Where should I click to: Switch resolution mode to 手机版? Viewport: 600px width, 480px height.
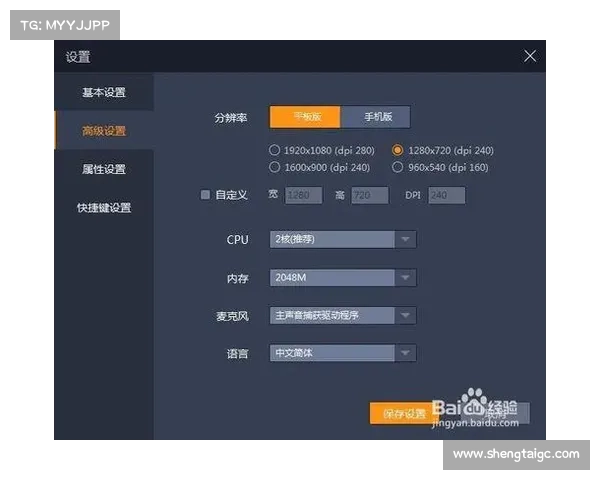[x=375, y=117]
